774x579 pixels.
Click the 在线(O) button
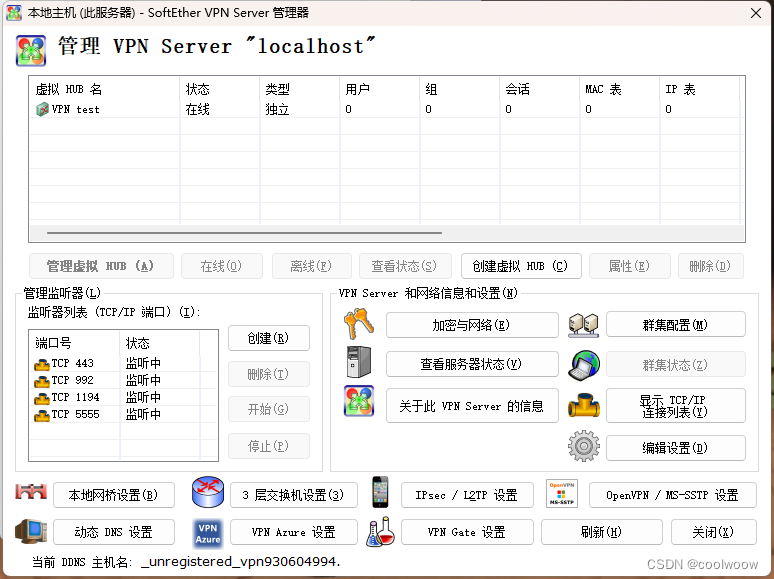(222, 266)
